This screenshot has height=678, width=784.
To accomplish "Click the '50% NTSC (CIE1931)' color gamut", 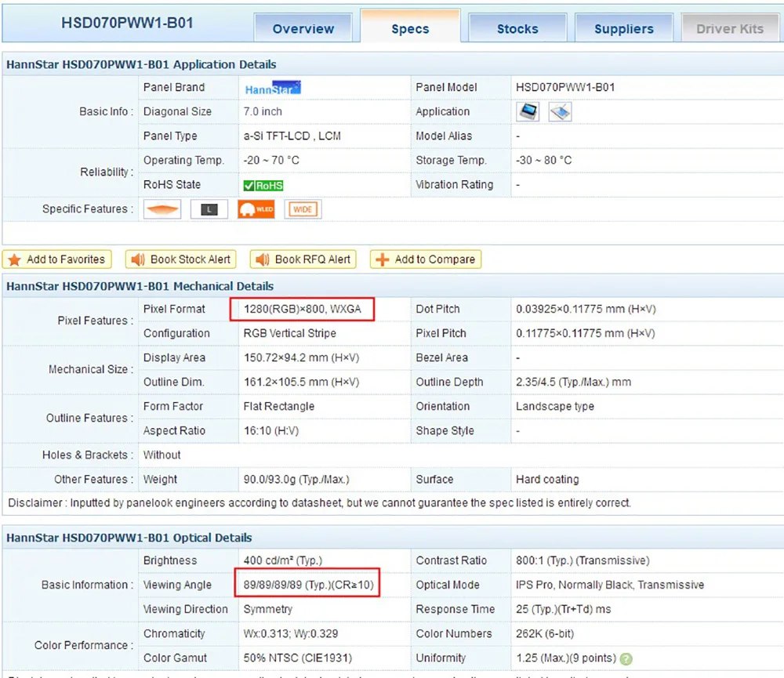I will [297, 658].
